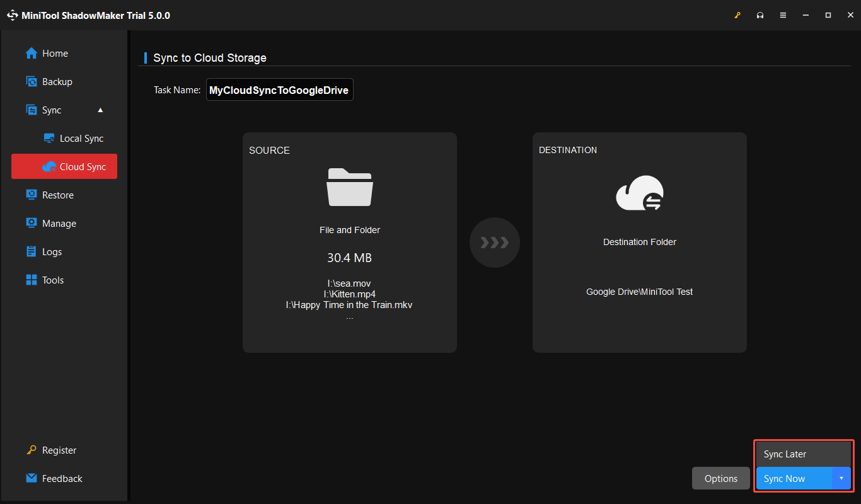Open the Backup page

(x=57, y=82)
